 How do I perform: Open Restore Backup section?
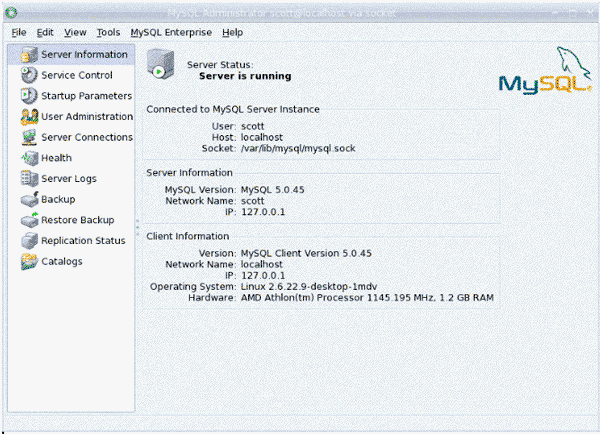78,220
